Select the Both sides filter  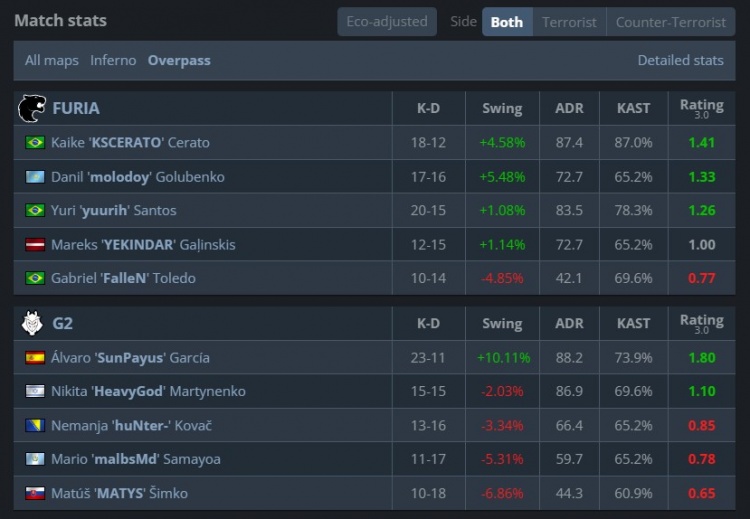pos(507,21)
